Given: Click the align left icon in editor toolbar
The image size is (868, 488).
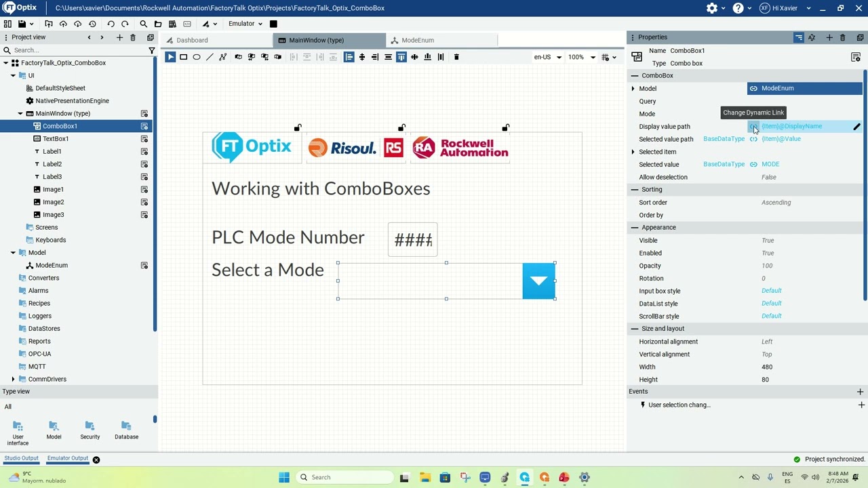Looking at the screenshot, I should (349, 57).
